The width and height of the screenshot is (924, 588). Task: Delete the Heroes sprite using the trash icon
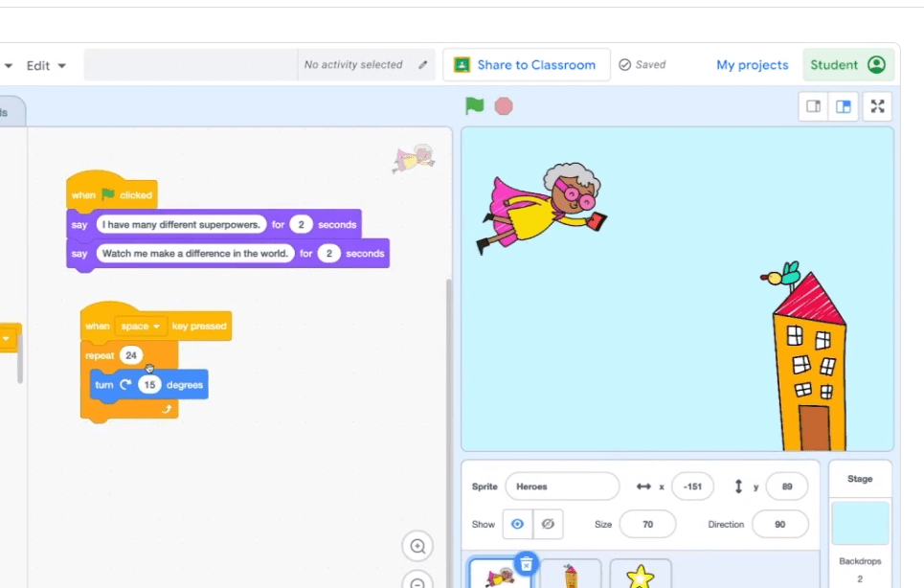click(x=528, y=565)
